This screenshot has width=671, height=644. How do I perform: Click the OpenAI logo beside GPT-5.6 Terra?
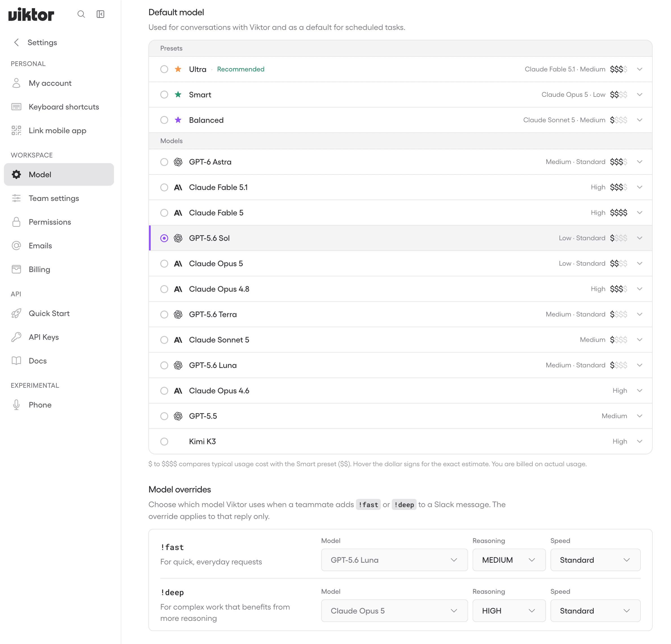178,314
